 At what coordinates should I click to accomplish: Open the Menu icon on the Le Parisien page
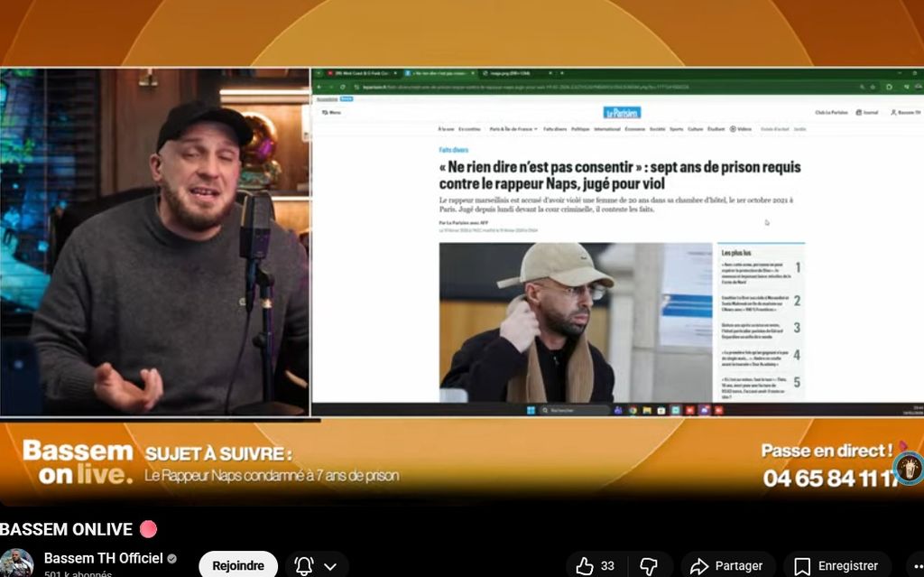(x=331, y=112)
